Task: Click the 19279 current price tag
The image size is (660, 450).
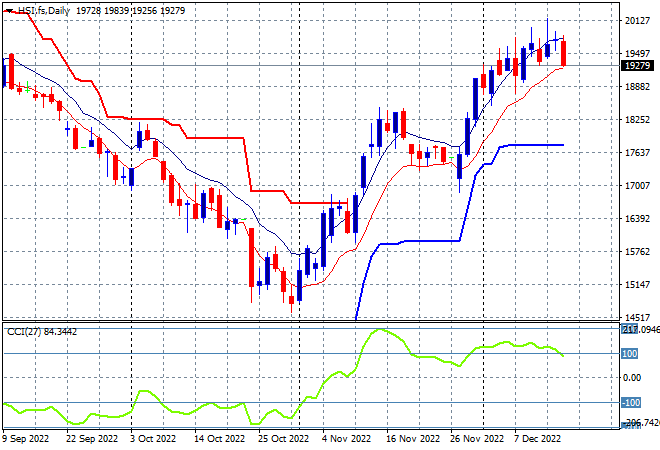Action: coord(638,66)
